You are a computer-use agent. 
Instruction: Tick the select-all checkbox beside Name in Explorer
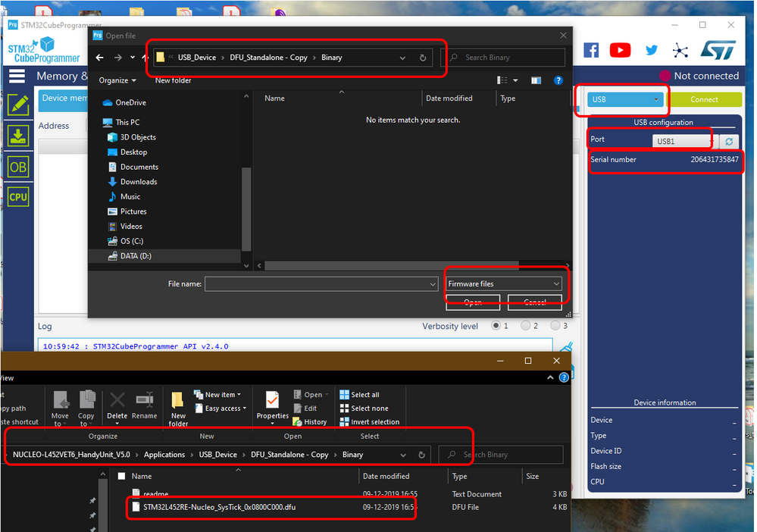tap(122, 477)
